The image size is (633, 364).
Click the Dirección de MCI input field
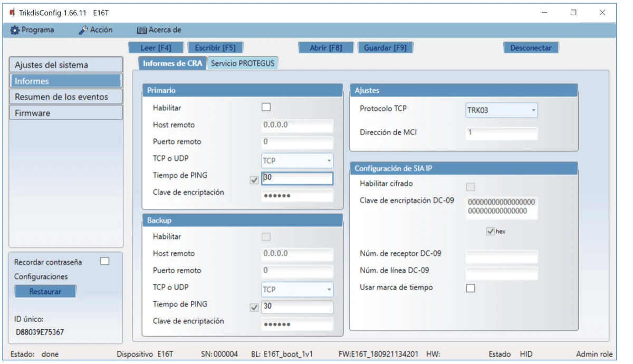click(501, 133)
